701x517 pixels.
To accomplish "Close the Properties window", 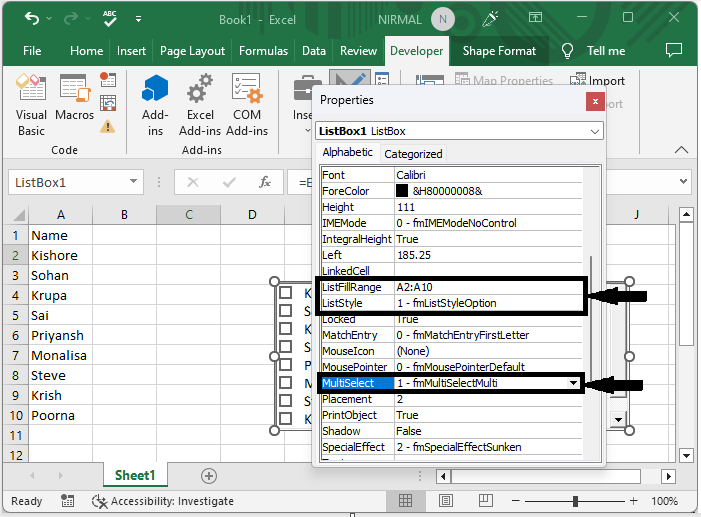I will coord(595,102).
